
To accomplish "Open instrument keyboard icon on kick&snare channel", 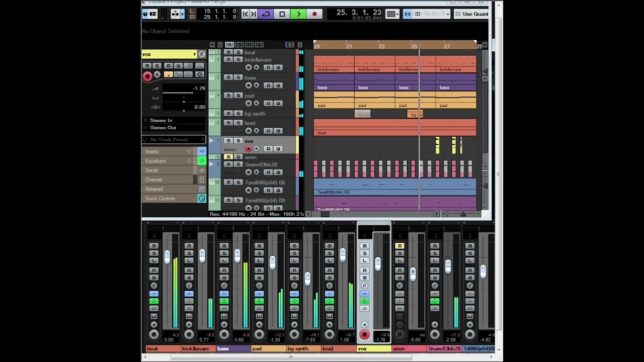I will pos(189,316).
